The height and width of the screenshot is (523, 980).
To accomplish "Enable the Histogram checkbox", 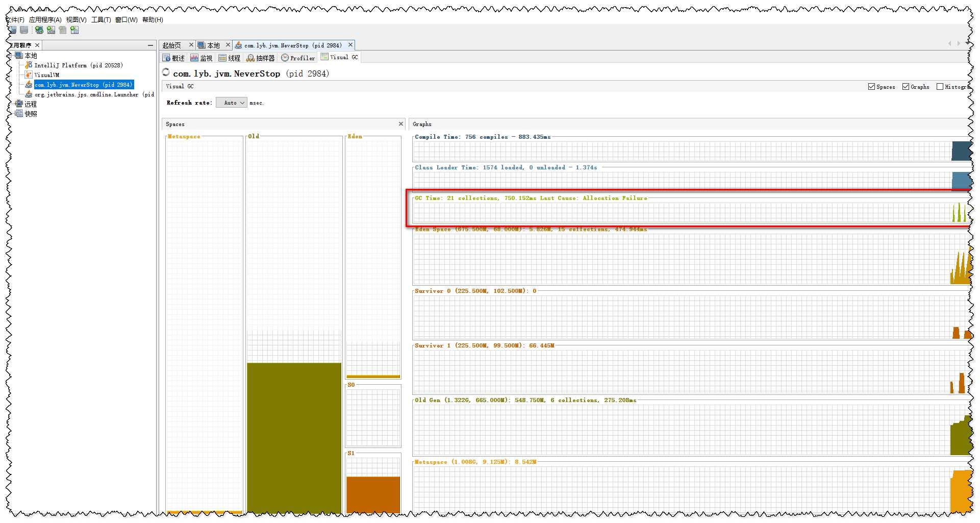I will point(940,87).
